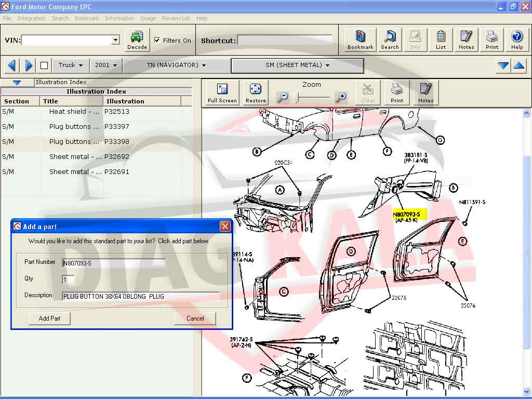Click the top toolbar Print icon

492,39
